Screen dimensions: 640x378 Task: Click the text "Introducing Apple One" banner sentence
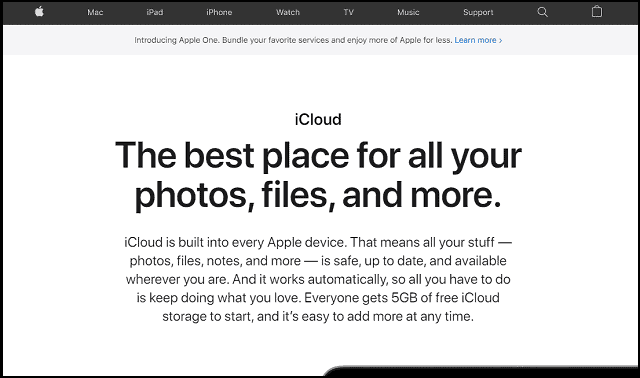click(x=293, y=40)
